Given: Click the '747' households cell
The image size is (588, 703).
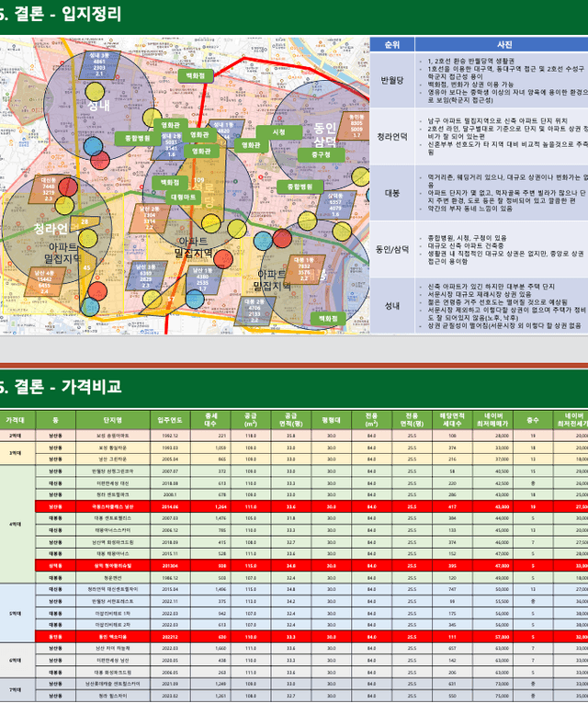Looking at the screenshot, I should (452, 589).
